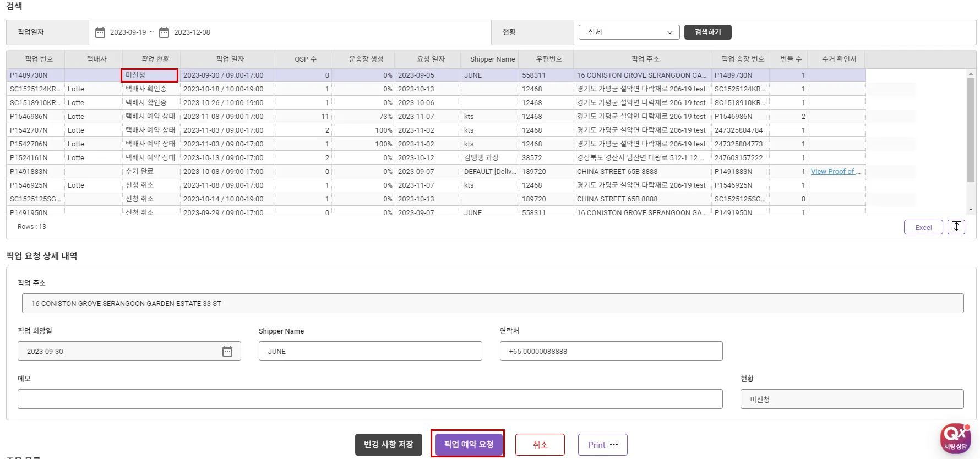Sort by 택배사 column header
The width and height of the screenshot is (980, 459).
tap(94, 59)
